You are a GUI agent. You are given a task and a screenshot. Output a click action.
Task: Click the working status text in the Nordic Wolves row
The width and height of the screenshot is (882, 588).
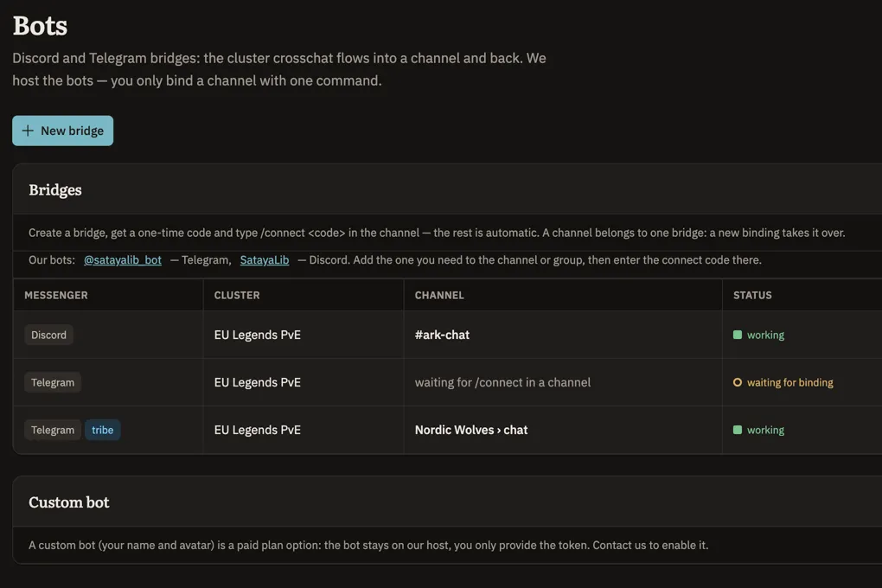click(765, 430)
